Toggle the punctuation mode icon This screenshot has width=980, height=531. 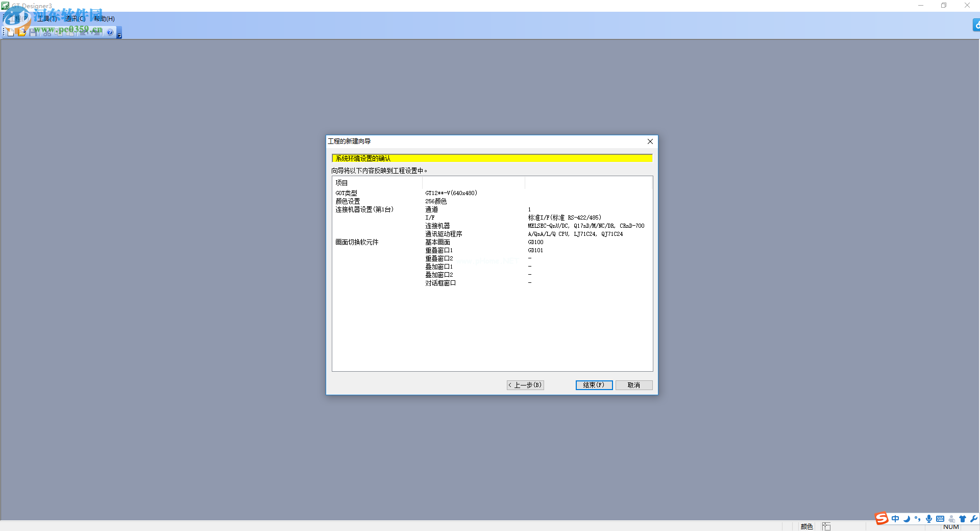[x=917, y=519]
